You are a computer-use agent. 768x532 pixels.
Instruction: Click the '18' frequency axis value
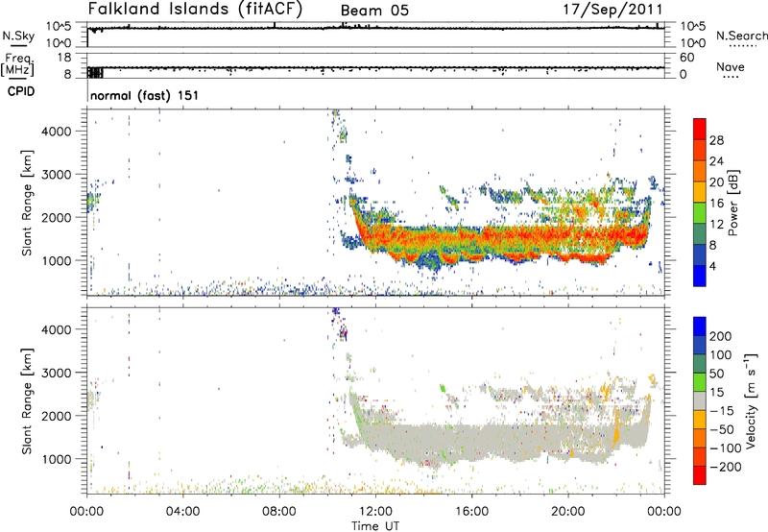64,58
